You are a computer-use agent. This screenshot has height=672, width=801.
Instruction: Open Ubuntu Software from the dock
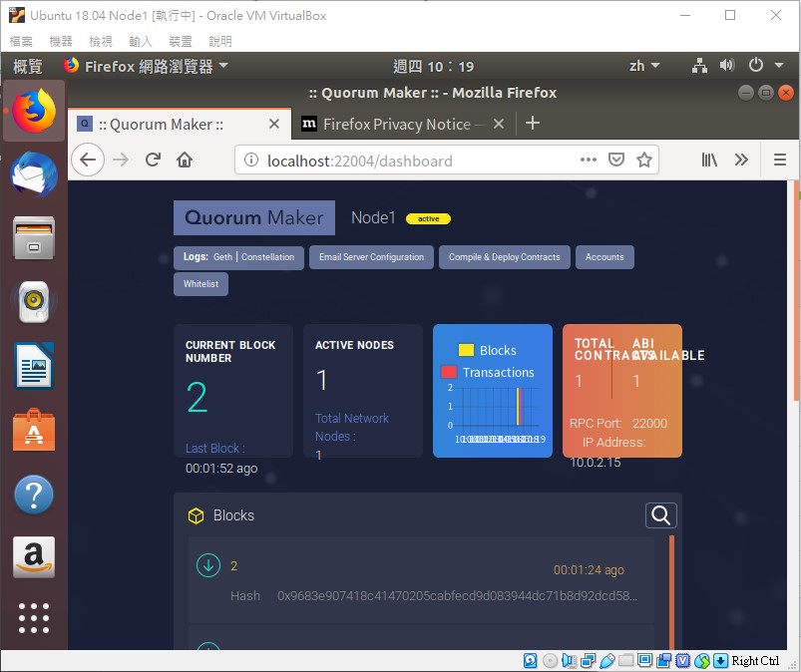pos(34,430)
